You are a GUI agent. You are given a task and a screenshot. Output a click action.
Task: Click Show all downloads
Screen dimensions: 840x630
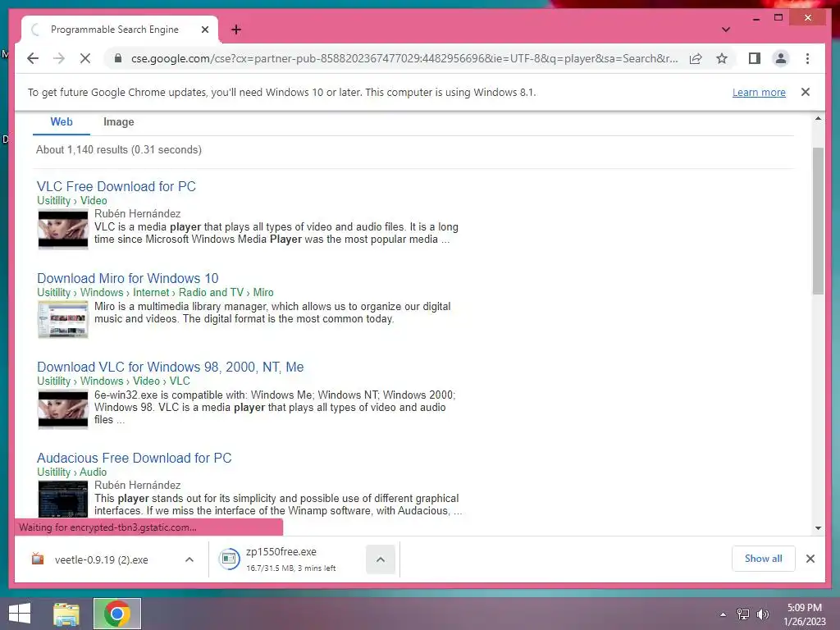[763, 559]
